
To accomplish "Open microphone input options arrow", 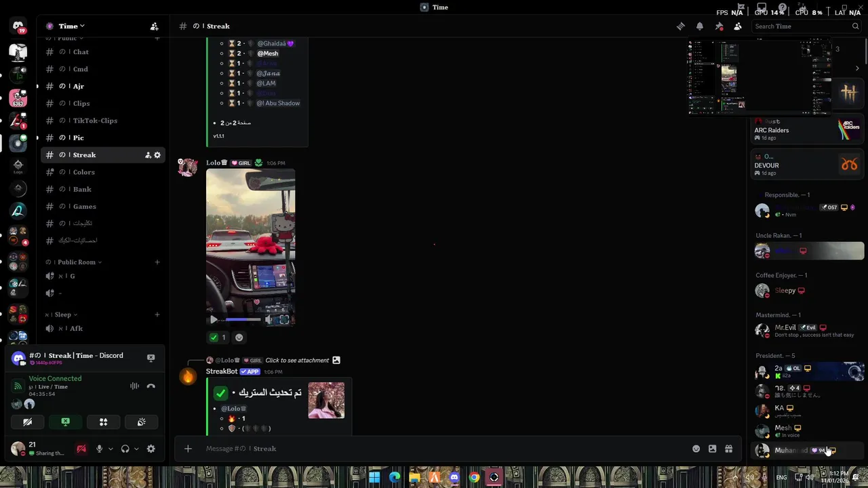I will tap(111, 449).
